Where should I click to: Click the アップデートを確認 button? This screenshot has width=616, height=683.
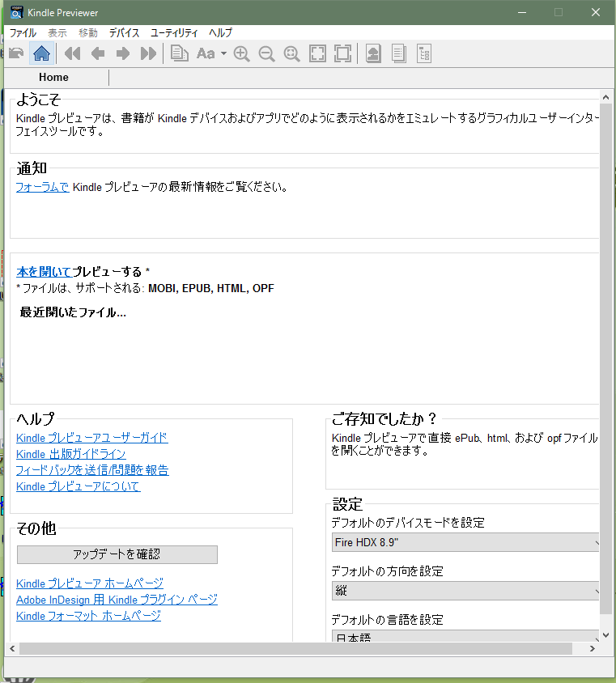click(117, 554)
